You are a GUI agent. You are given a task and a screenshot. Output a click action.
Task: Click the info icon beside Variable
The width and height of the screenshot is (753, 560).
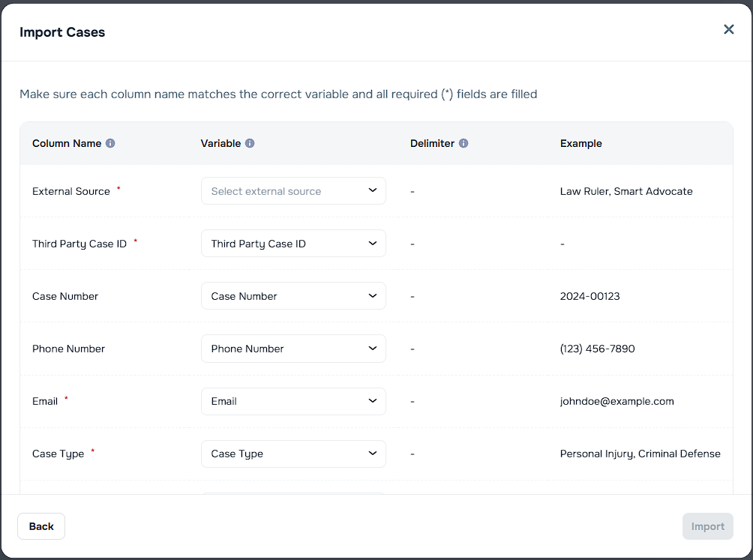click(250, 143)
